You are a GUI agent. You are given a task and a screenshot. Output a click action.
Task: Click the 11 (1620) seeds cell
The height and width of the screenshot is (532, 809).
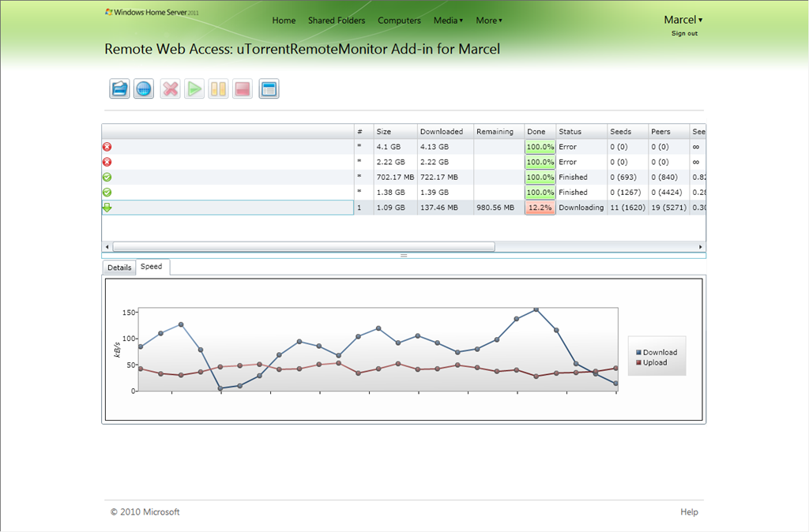627,208
